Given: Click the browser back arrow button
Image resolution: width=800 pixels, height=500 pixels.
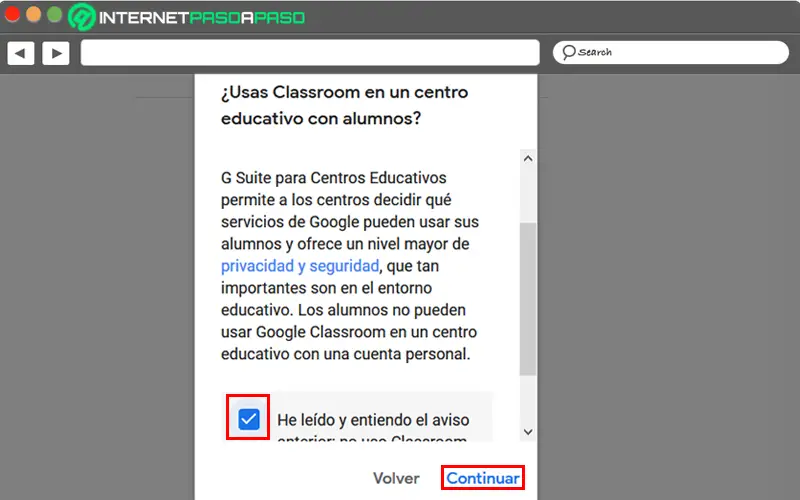Looking at the screenshot, I should (21, 53).
